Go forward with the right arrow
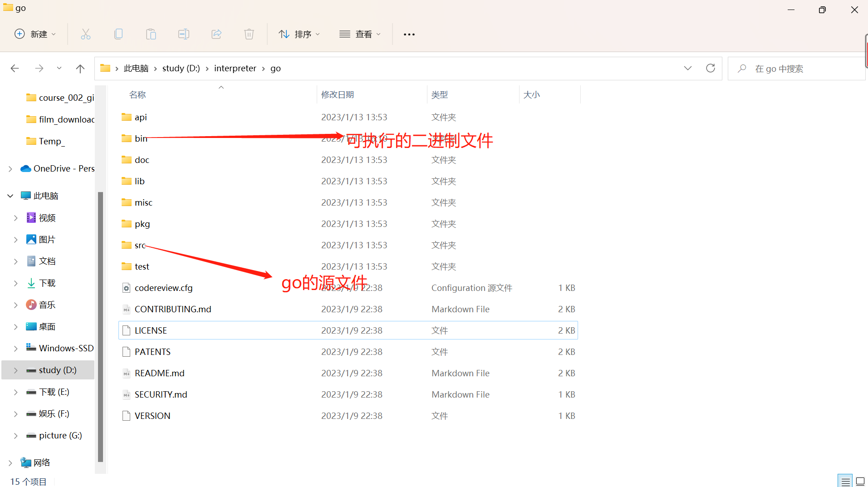The image size is (868, 487). [x=39, y=69]
